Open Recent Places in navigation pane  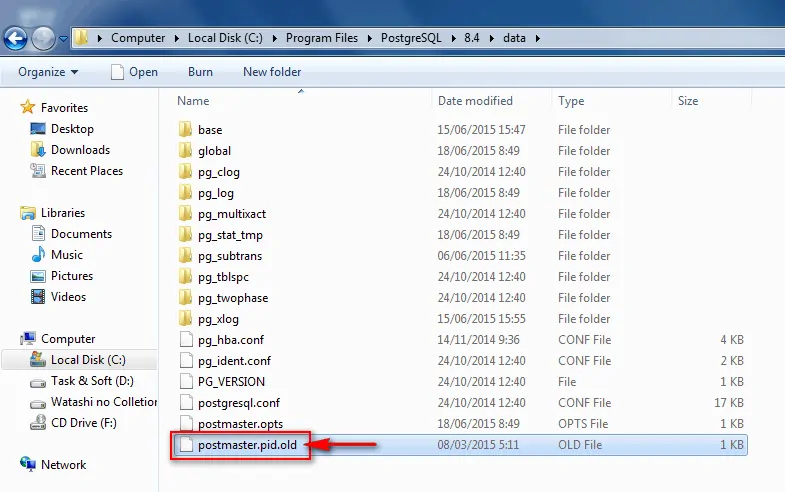[87, 171]
